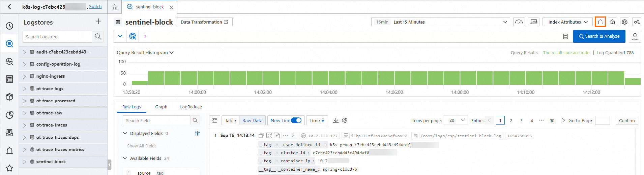Expand nginx-ingress logstore chevron
Image resolution: width=644 pixels, height=175 pixels.
click(x=25, y=76)
